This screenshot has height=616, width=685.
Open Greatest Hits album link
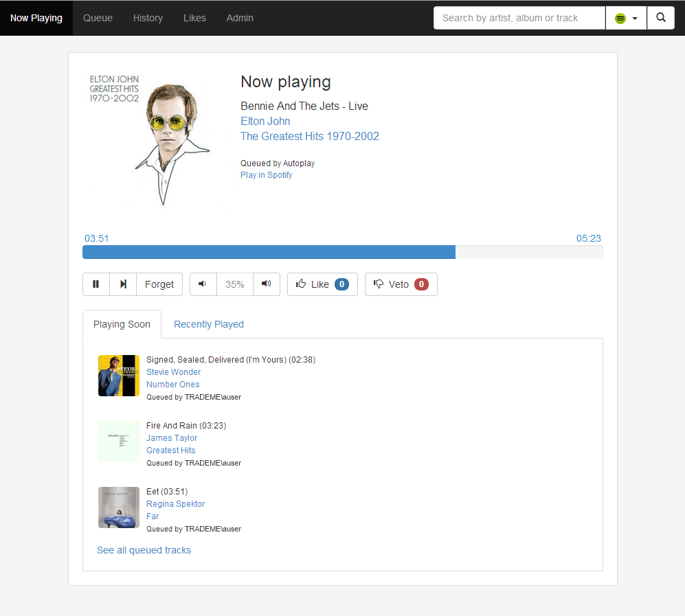pos(171,450)
